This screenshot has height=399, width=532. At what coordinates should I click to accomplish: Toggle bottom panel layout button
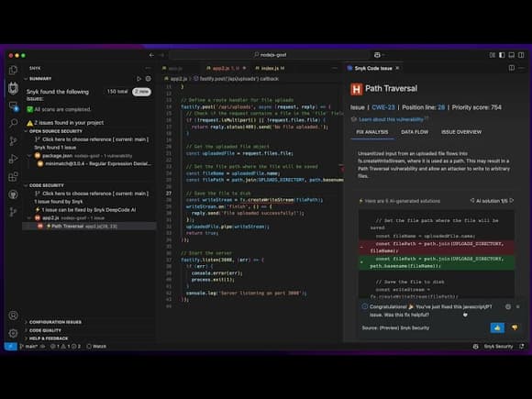coord(511,55)
